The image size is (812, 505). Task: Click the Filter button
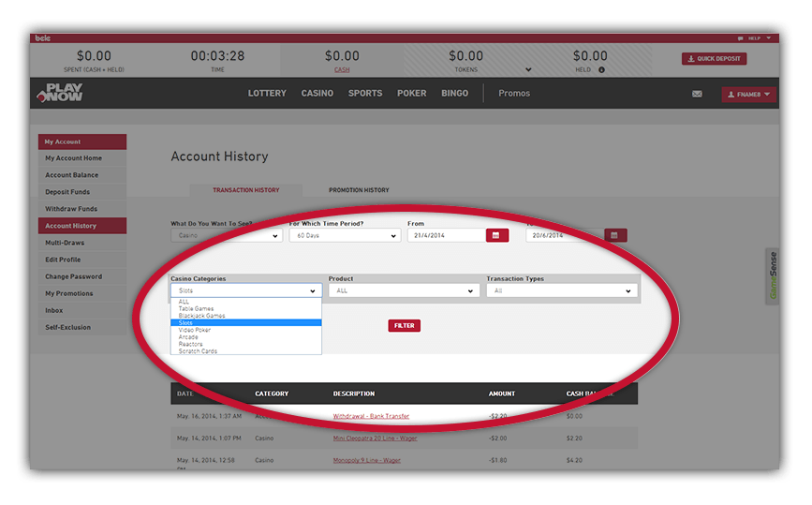pyautogui.click(x=405, y=326)
